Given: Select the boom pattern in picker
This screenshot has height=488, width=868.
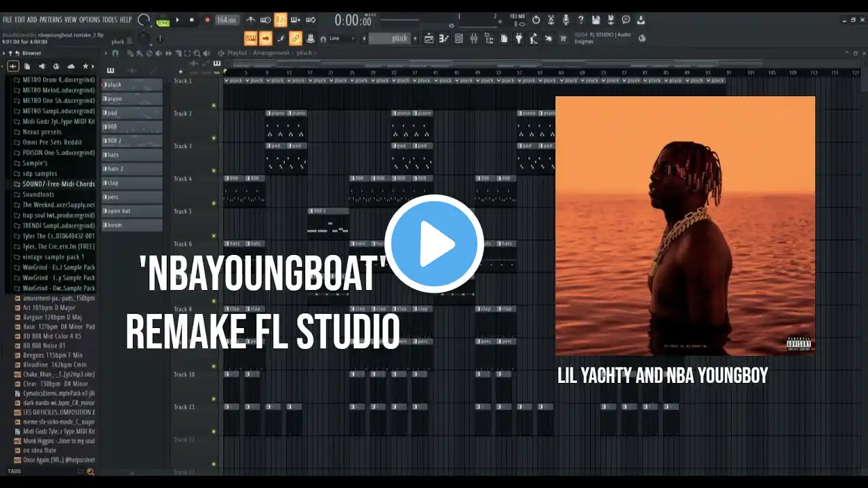Looking at the screenshot, I should pos(132,225).
